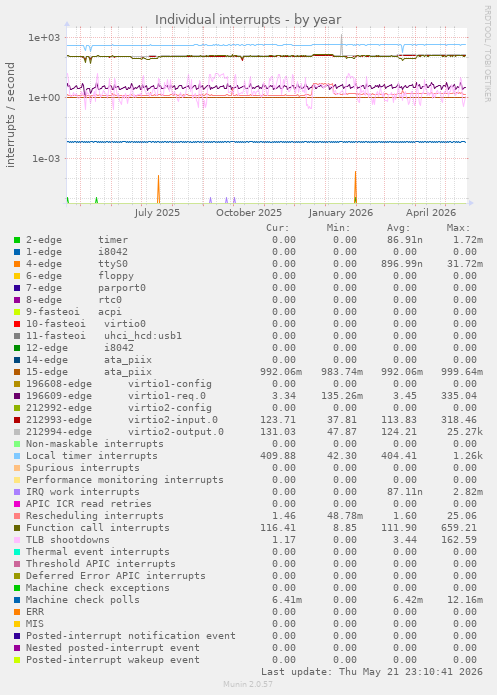Click the Munin 2.0.57 footer text
Screen dimensions: 497x695
click(x=248, y=684)
